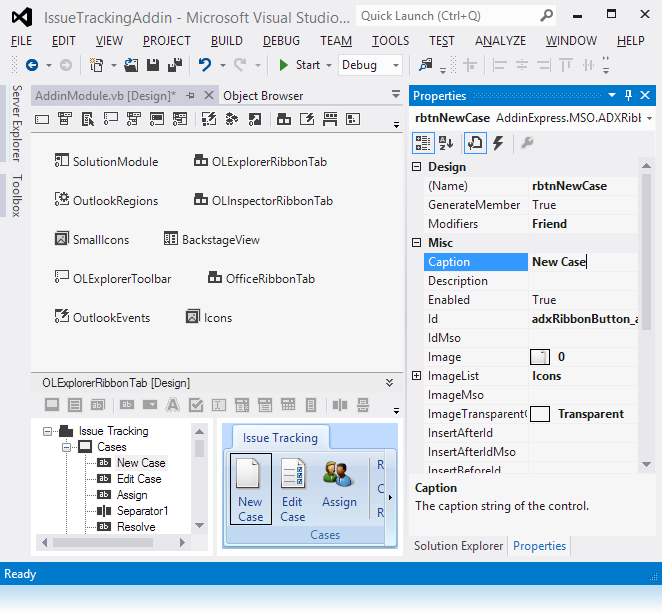662x615 pixels.
Task: Switch to the Solution Explorer tab
Action: click(459, 546)
